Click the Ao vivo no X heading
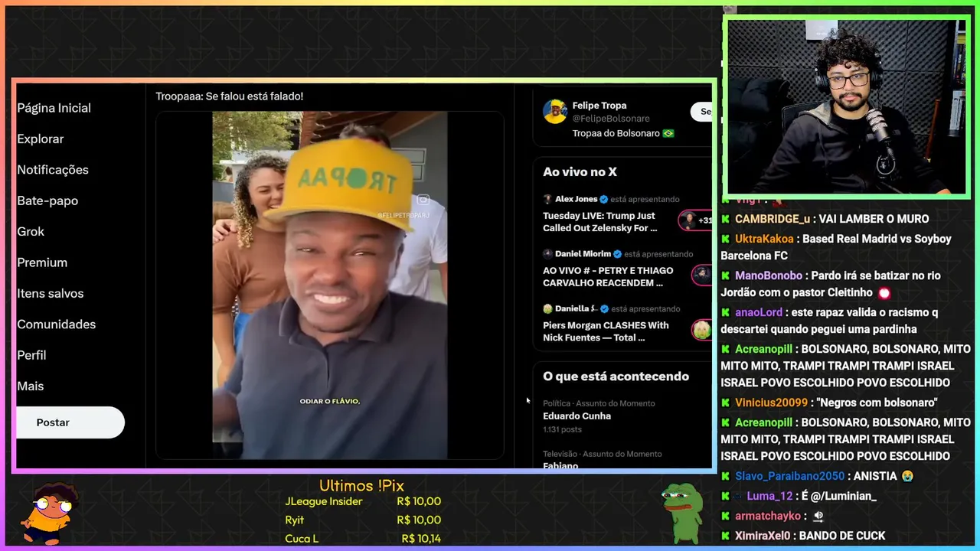 coord(580,172)
